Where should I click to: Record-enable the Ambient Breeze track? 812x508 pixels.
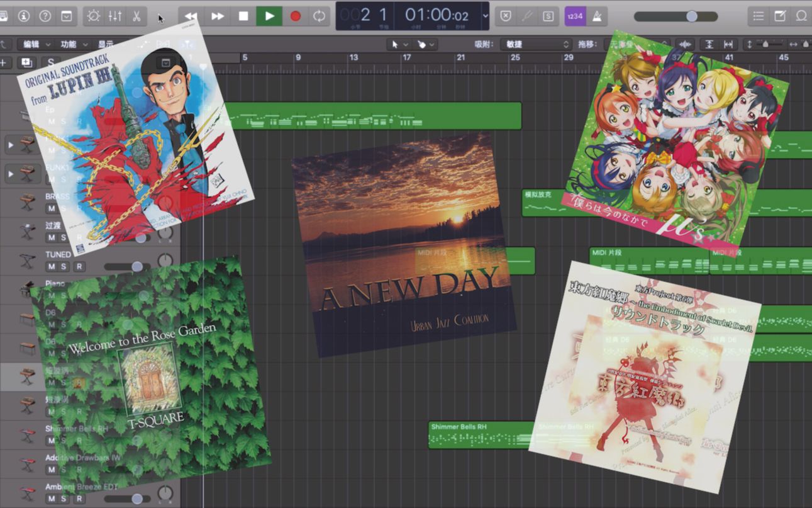tap(79, 499)
